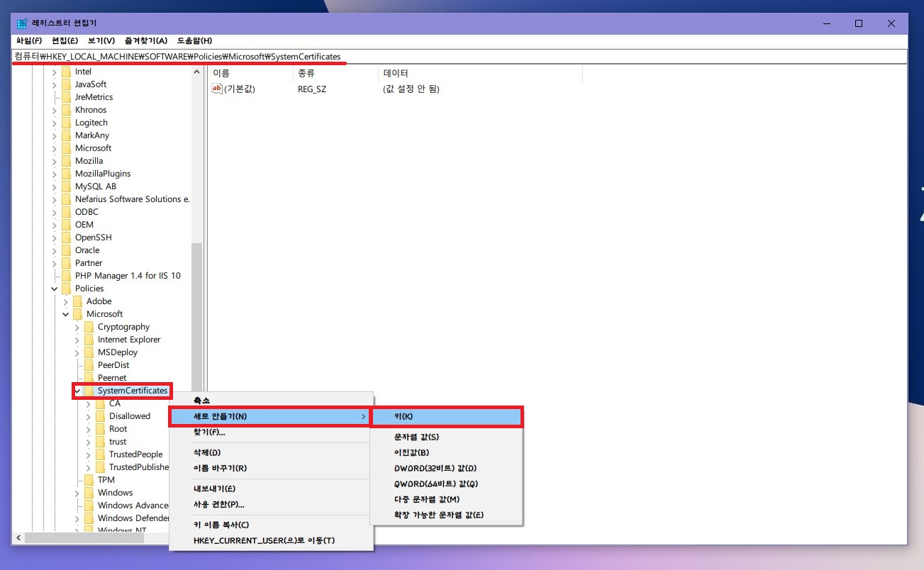
Task: Expand the Partner tree node
Action: pos(55,263)
